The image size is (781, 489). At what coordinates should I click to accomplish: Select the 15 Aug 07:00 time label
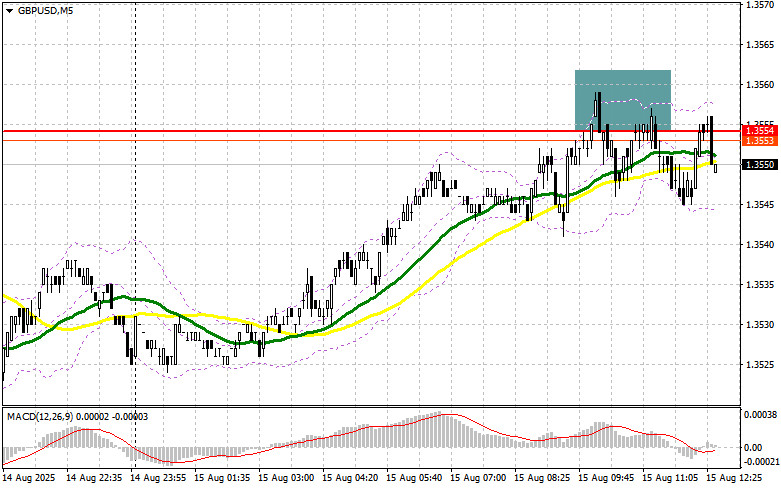tap(478, 478)
